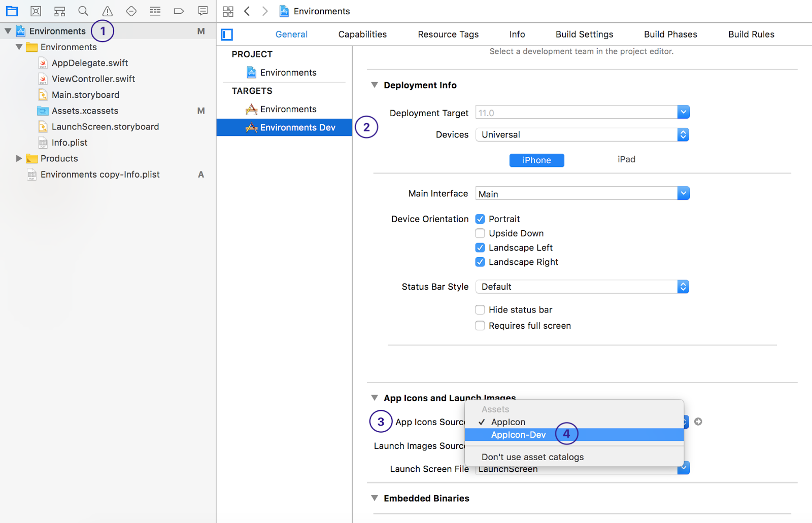Collapse App Icons and Launch Images section
The width and height of the screenshot is (812, 523).
pyautogui.click(x=375, y=398)
